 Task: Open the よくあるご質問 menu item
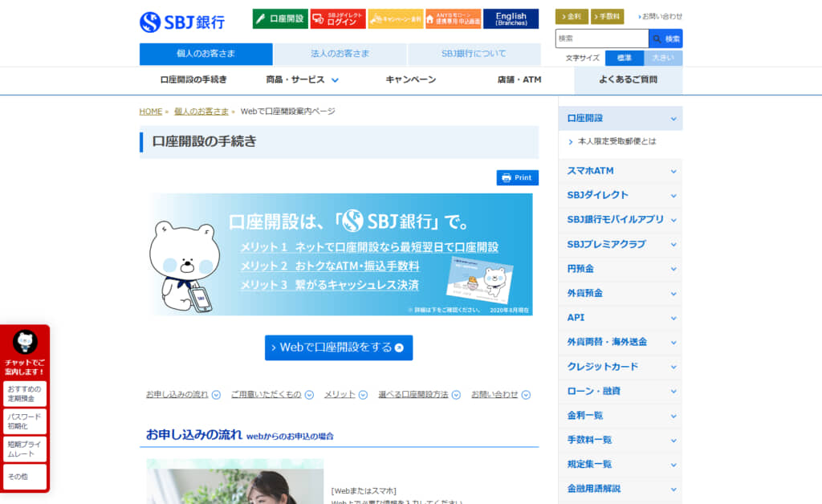pos(628,79)
